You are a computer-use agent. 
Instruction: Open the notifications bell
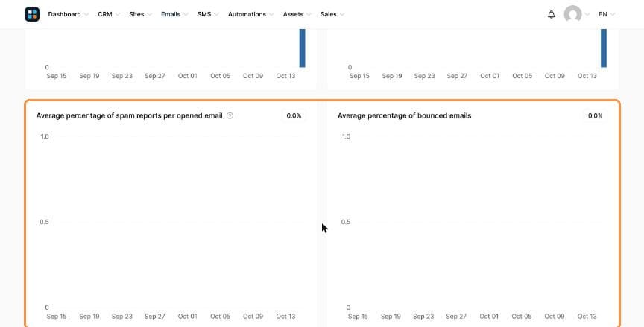click(x=551, y=14)
